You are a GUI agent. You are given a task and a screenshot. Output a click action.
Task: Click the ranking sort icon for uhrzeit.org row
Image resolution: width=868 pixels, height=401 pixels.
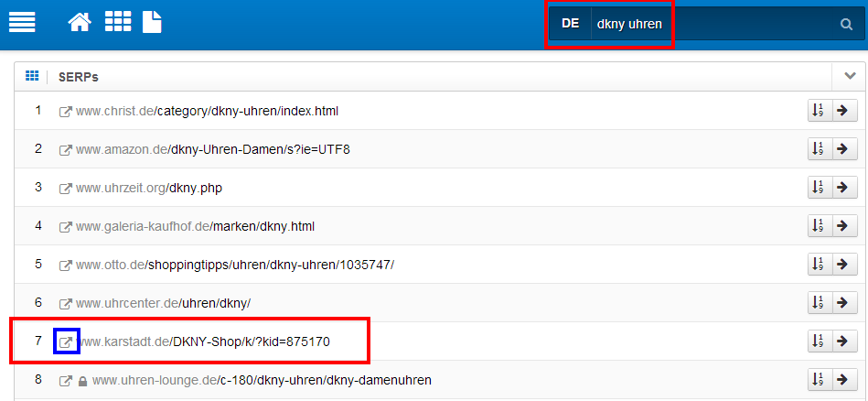(x=820, y=187)
